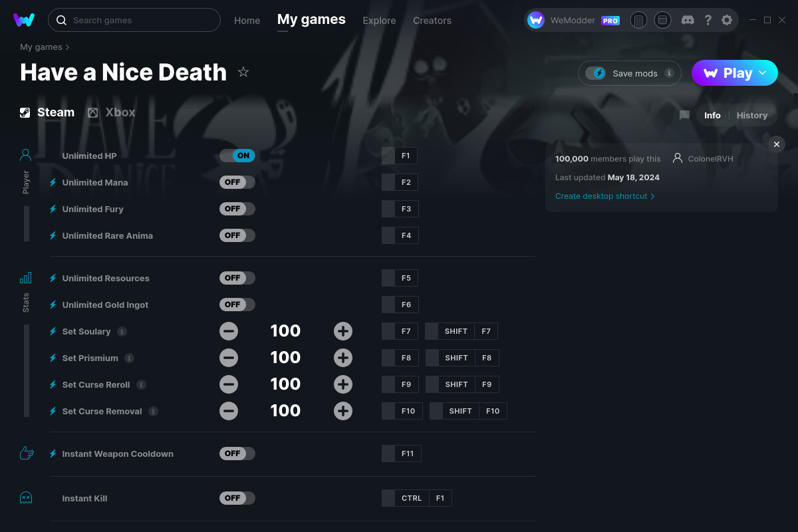Click the flag icon near the Info tab
Image resolution: width=798 pixels, height=532 pixels.
pyautogui.click(x=684, y=115)
